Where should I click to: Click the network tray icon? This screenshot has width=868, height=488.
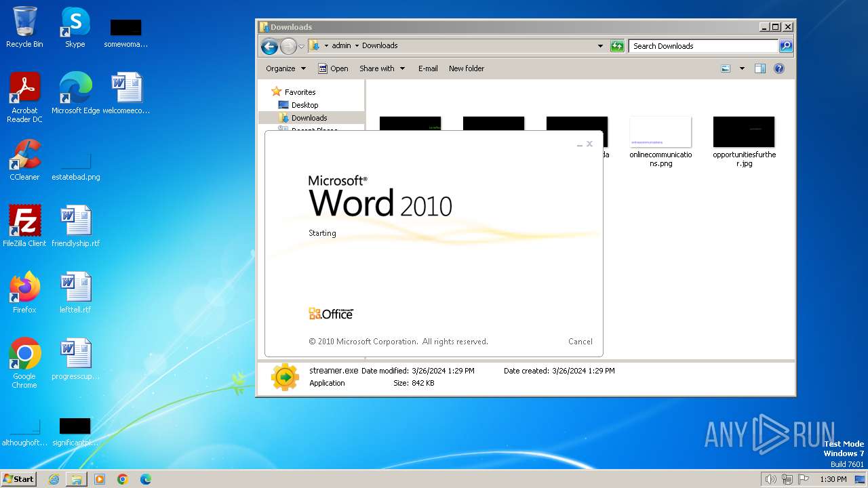coord(787,479)
